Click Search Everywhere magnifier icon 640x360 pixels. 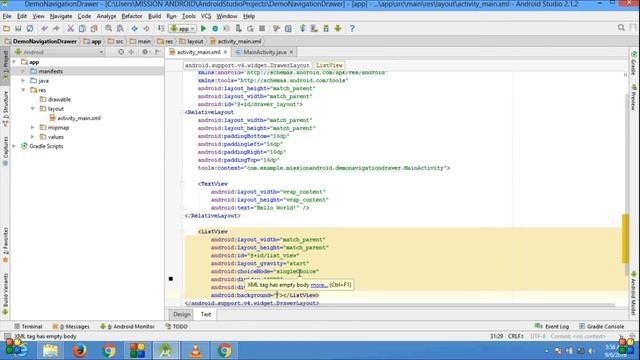tap(621, 28)
